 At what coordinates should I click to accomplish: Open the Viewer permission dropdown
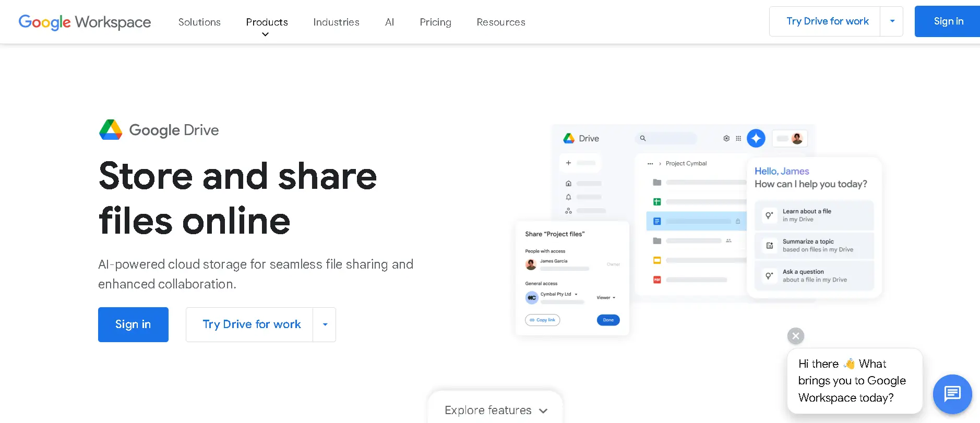pyautogui.click(x=606, y=297)
